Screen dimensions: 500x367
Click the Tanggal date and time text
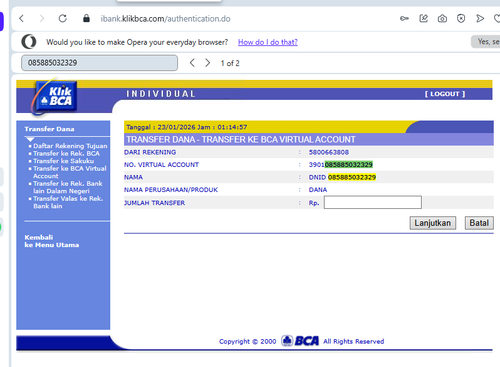(187, 127)
